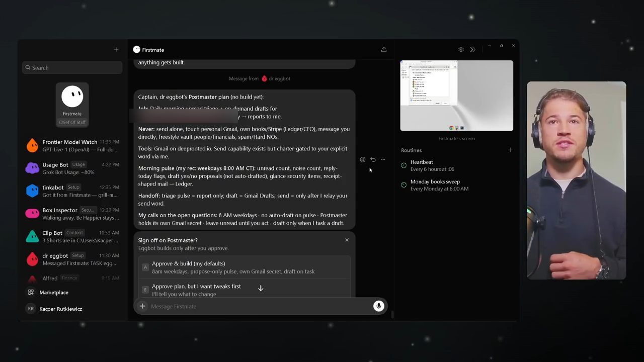644x362 pixels.
Task: Click the dr eggbot sender avatar icon
Action: click(x=264, y=78)
